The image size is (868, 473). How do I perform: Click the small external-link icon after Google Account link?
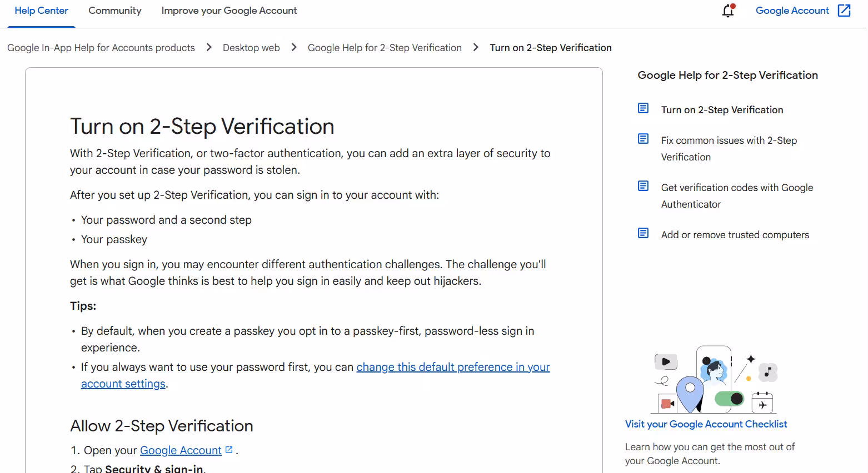(x=229, y=450)
